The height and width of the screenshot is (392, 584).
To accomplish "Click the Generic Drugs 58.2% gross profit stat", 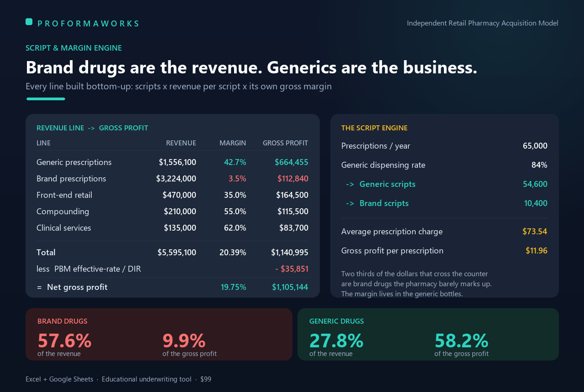I will coord(461,341).
